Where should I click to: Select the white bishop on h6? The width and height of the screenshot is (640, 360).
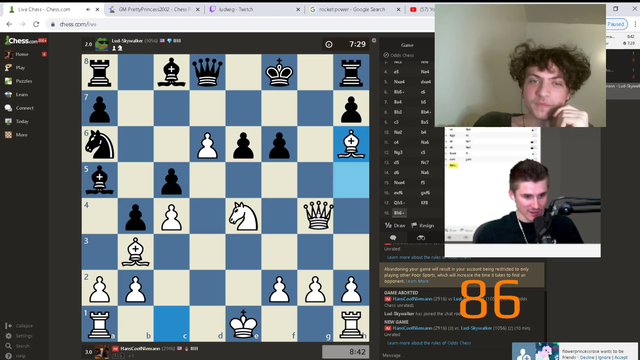tap(351, 144)
